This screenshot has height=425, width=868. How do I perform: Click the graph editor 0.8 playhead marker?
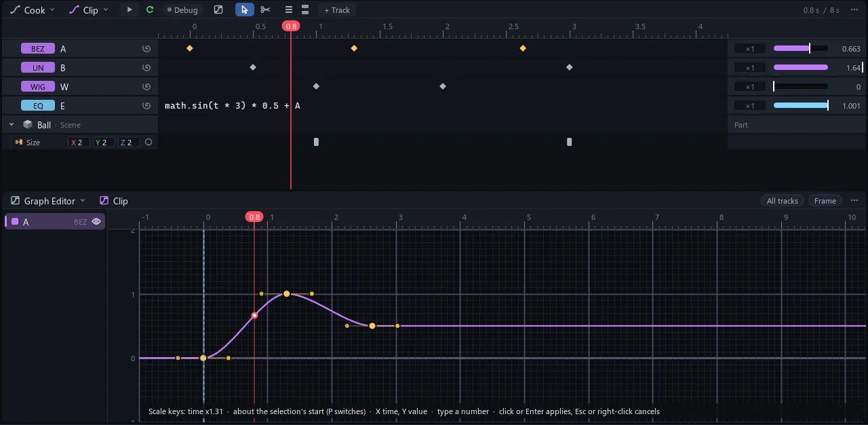[254, 217]
